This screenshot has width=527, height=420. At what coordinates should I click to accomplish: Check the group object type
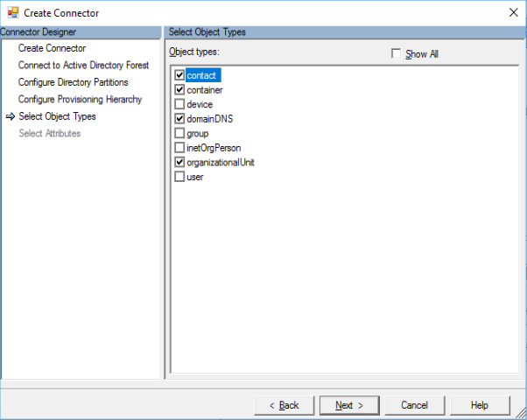[179, 133]
